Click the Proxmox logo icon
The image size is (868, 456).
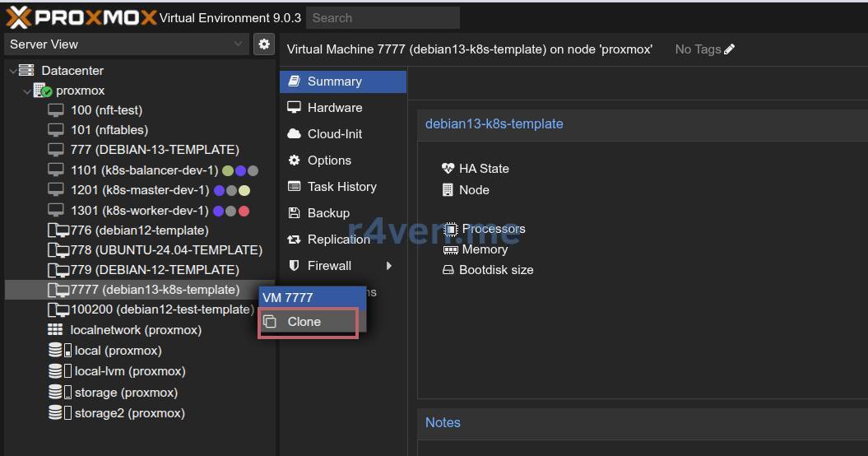tap(18, 17)
